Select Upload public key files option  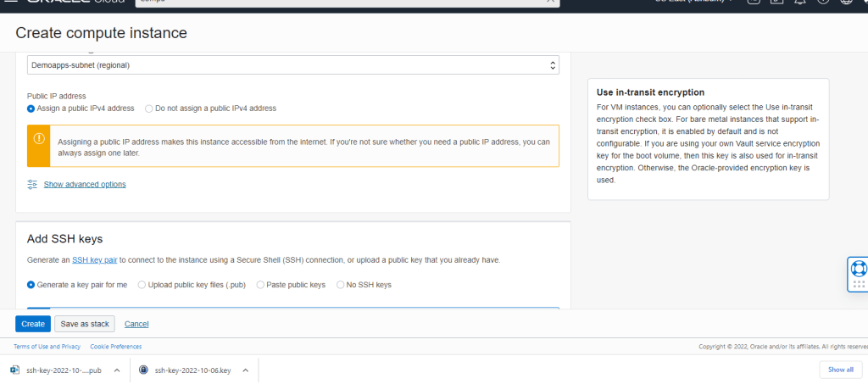pos(142,285)
